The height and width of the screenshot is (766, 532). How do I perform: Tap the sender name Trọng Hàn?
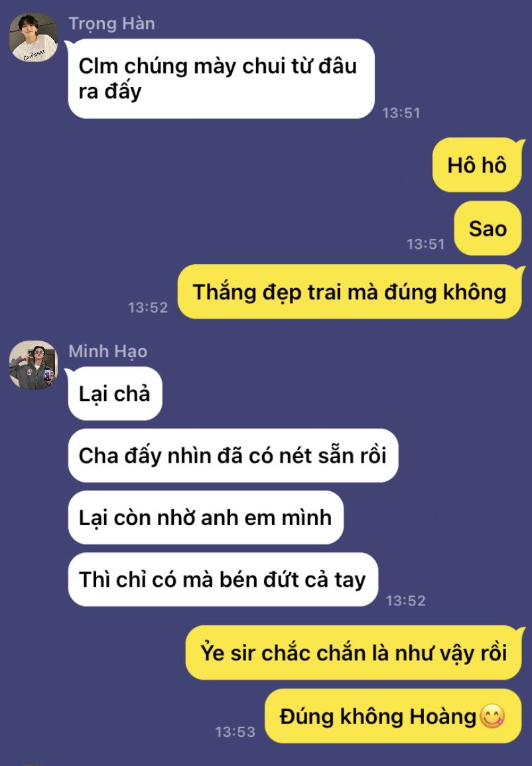tap(111, 23)
